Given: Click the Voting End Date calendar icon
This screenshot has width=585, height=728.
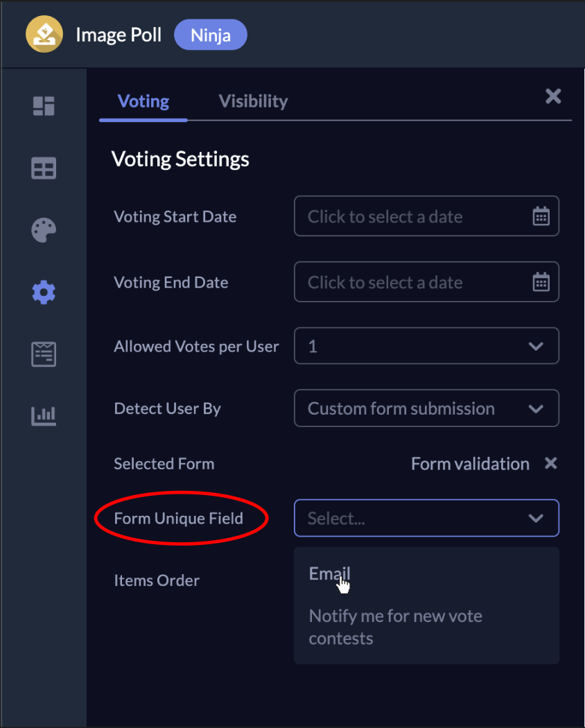Looking at the screenshot, I should [541, 281].
